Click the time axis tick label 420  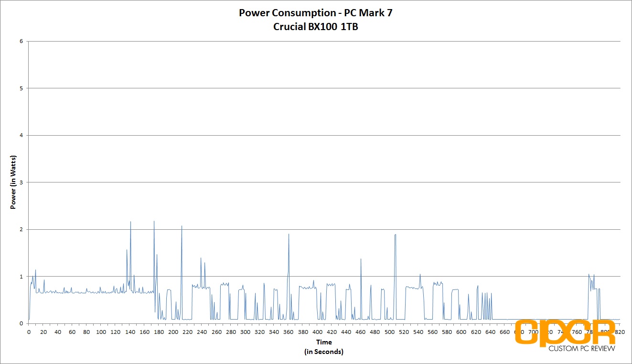point(332,332)
